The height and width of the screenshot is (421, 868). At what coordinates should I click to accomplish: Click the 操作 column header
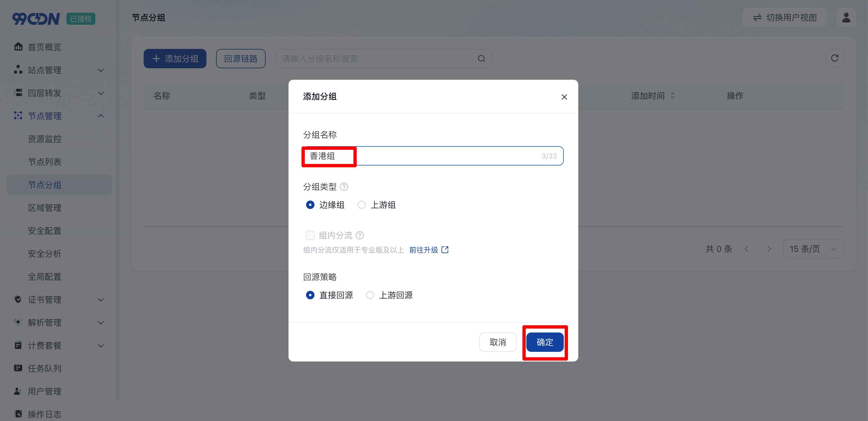coord(735,96)
